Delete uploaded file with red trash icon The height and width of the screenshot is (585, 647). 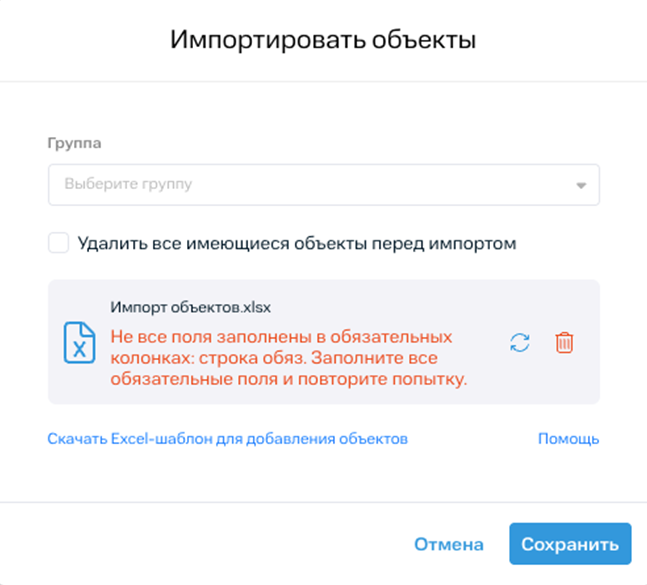[x=564, y=342]
